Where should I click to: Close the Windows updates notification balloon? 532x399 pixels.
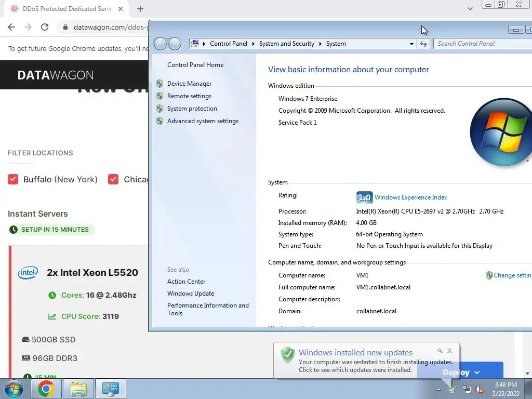[x=449, y=351]
